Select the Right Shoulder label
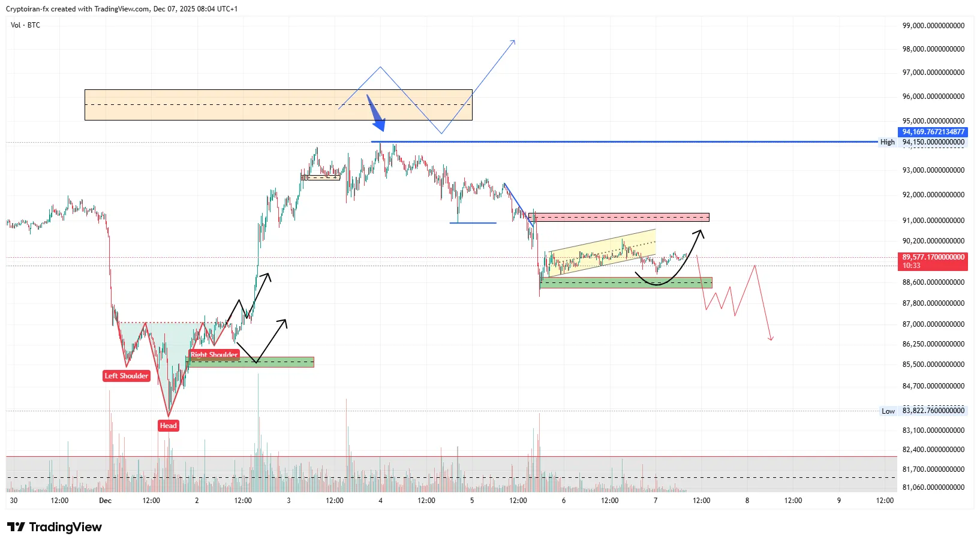Viewport: 980px width, 545px height. click(214, 354)
